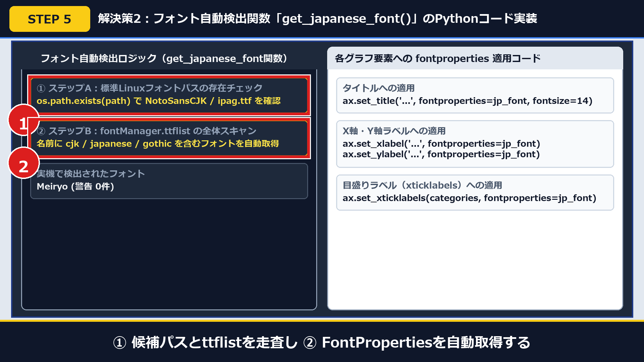Screen dimensions: 644x362
Task: Click the ax.set_xticklabels code line
Action: pyautogui.click(x=469, y=198)
